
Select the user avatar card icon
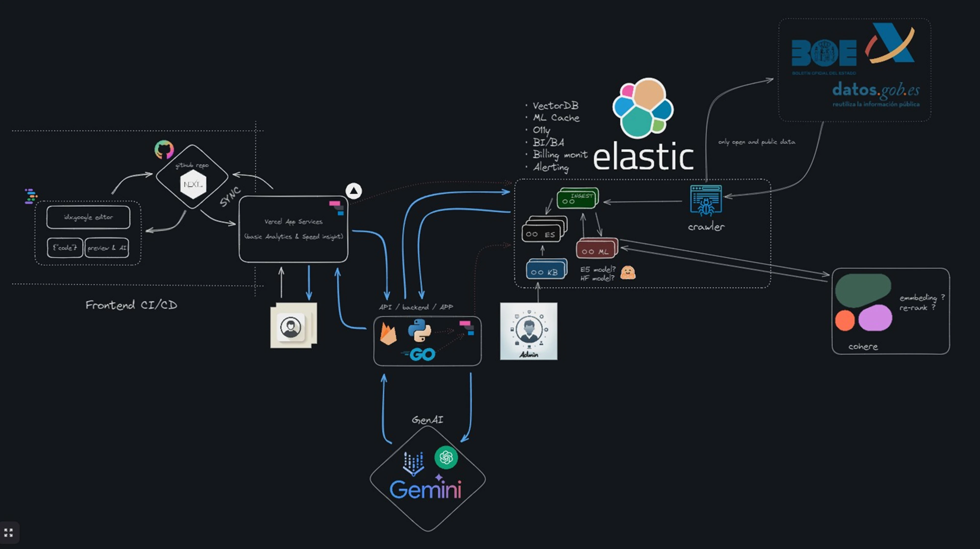pyautogui.click(x=293, y=326)
